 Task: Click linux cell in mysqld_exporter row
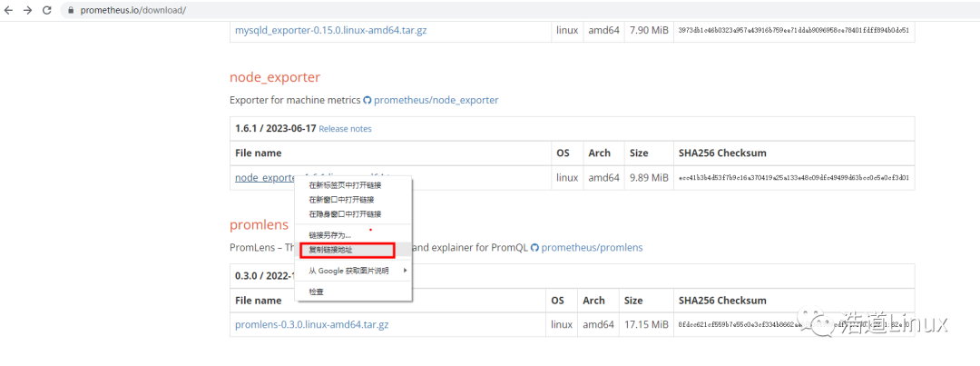(567, 30)
